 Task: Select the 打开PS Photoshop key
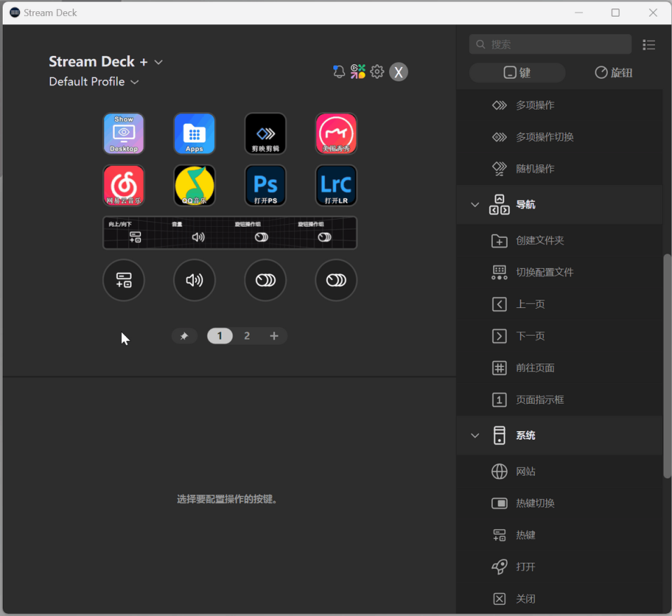coord(265,185)
